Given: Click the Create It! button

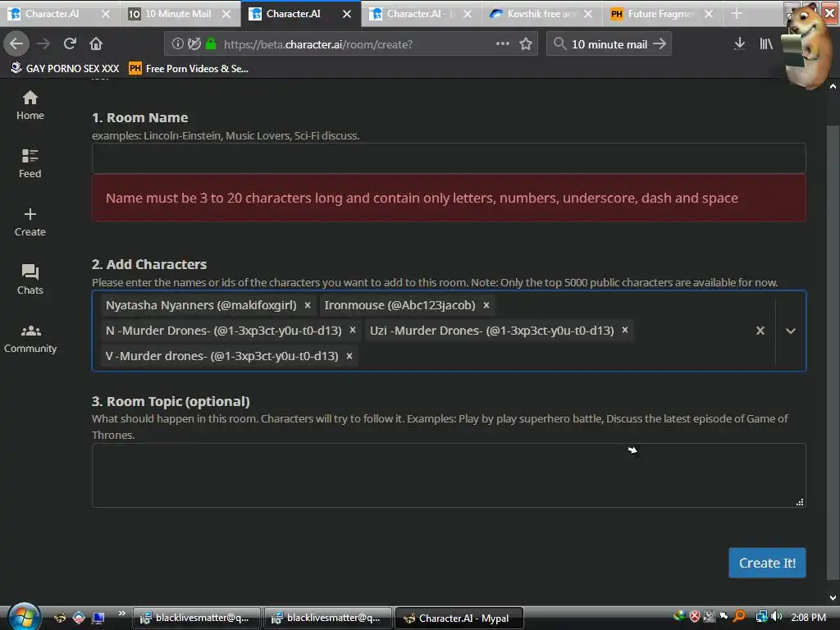Looking at the screenshot, I should [x=767, y=563].
